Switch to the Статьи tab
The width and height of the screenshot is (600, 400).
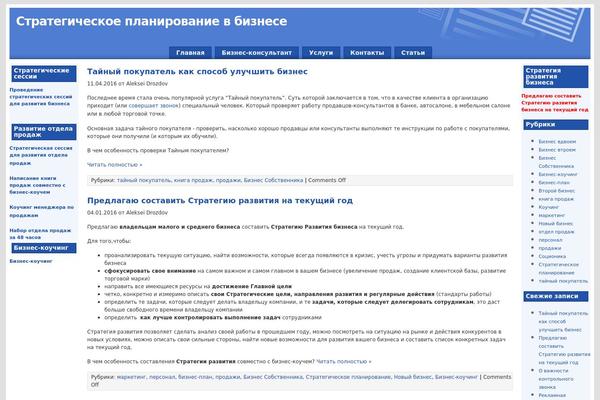pyautogui.click(x=413, y=53)
